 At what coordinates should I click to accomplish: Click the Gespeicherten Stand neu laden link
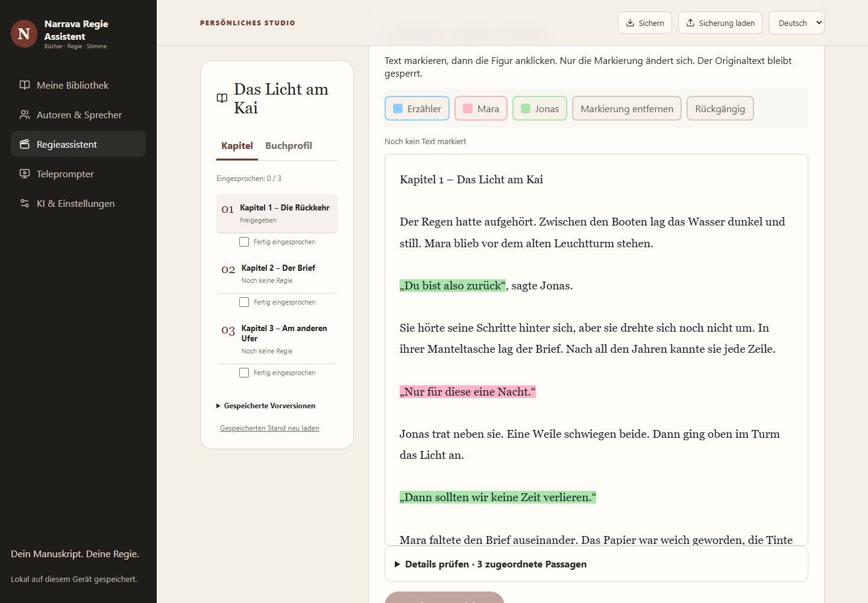269,428
